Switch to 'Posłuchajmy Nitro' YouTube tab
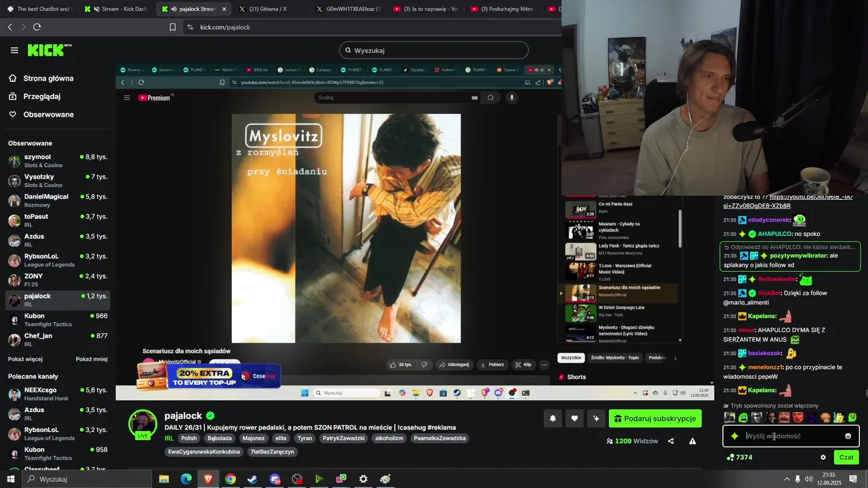The width and height of the screenshot is (868, 488). [x=503, y=9]
